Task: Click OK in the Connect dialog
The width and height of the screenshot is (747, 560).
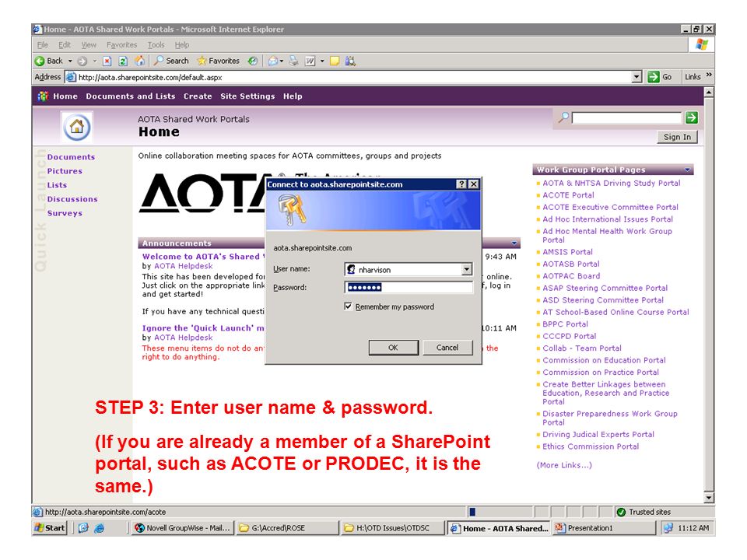Action: 394,348
